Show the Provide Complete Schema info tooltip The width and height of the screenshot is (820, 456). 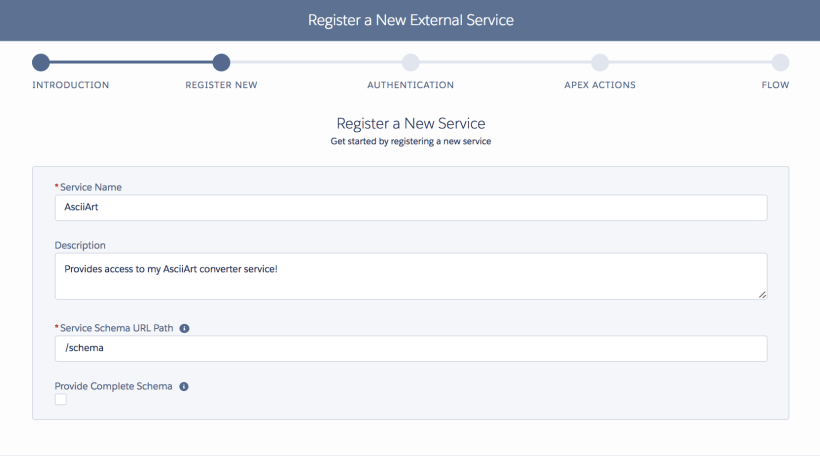184,386
